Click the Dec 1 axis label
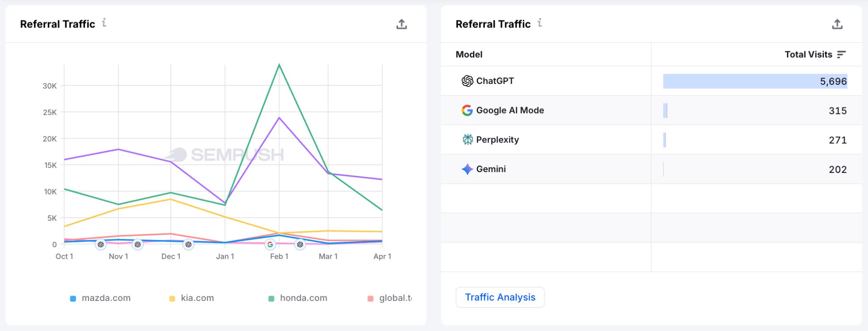Viewport: 868px width, 331px height. tap(171, 256)
